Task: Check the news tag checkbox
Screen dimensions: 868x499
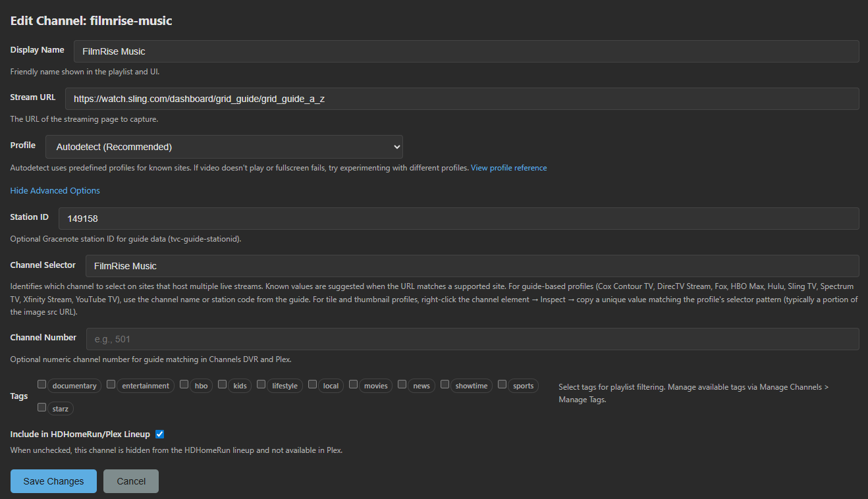Action: (402, 384)
